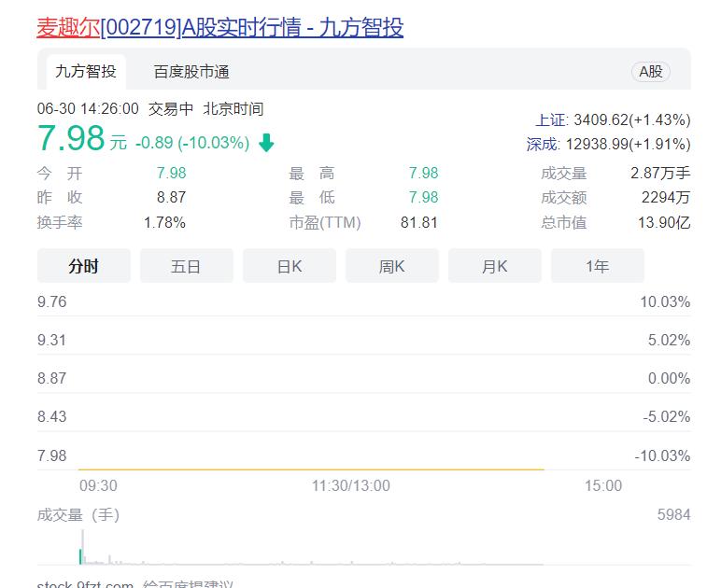The image size is (707, 588).
Task: Click the -5.02% axis label
Action: [667, 417]
